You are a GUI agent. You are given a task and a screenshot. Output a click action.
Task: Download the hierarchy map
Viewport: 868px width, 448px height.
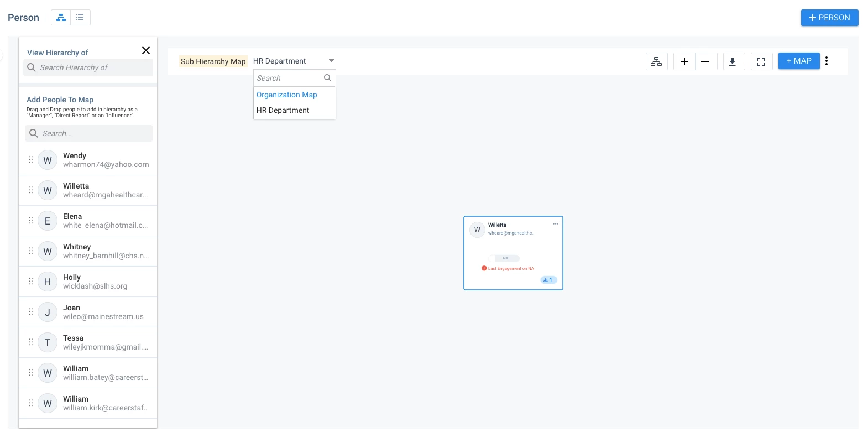(734, 61)
